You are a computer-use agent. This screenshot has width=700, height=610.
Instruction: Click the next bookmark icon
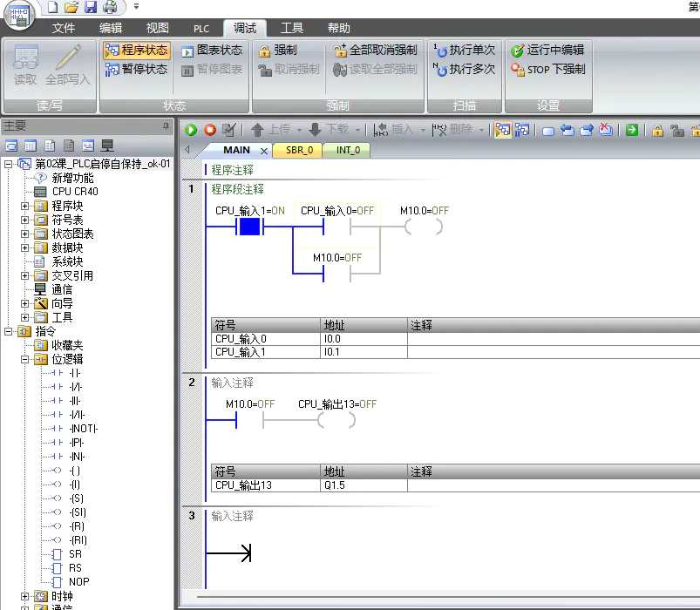[586, 130]
